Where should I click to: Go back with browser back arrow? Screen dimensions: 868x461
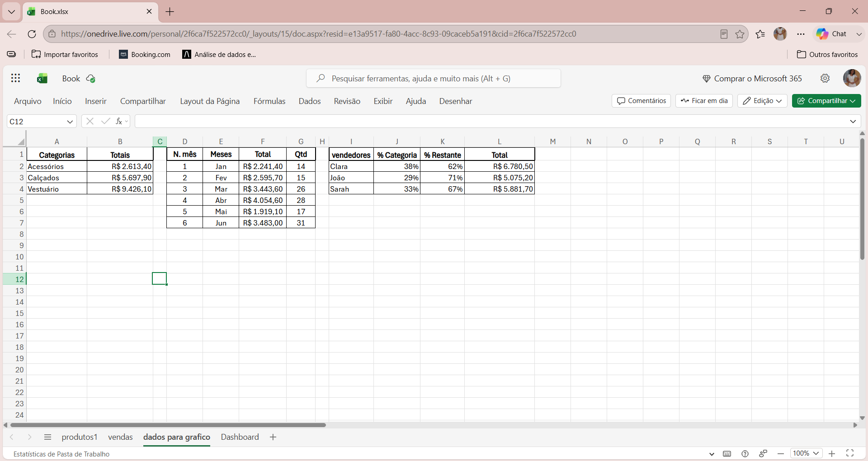12,34
